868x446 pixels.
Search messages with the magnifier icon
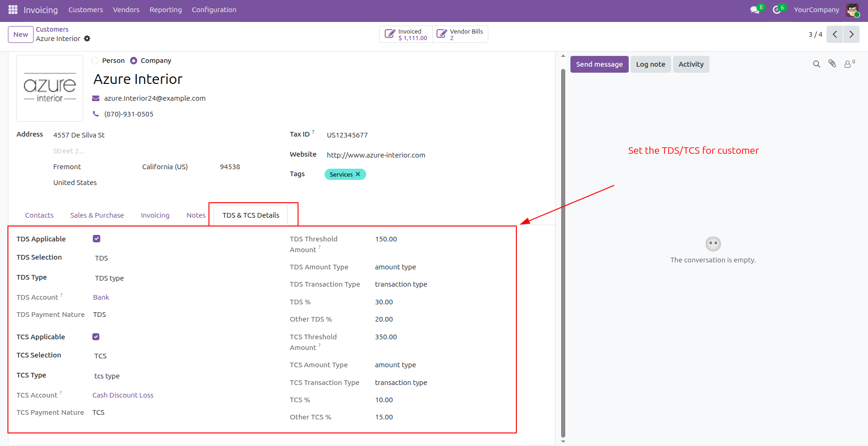pyautogui.click(x=816, y=64)
